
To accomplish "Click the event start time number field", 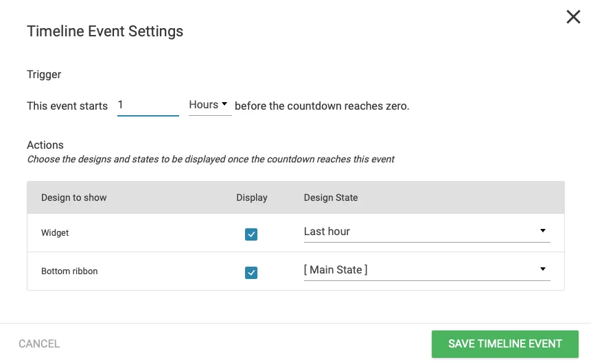I will pyautogui.click(x=148, y=106).
